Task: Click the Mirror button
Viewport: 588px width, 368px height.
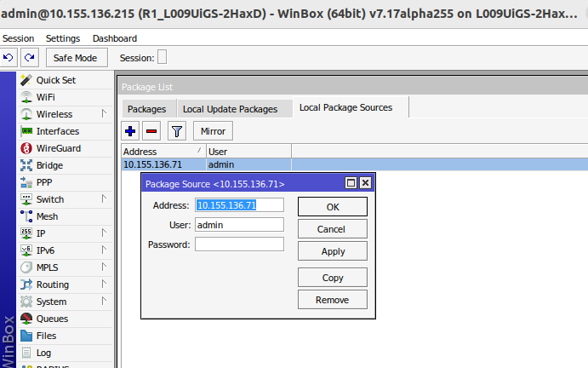Action: point(213,131)
